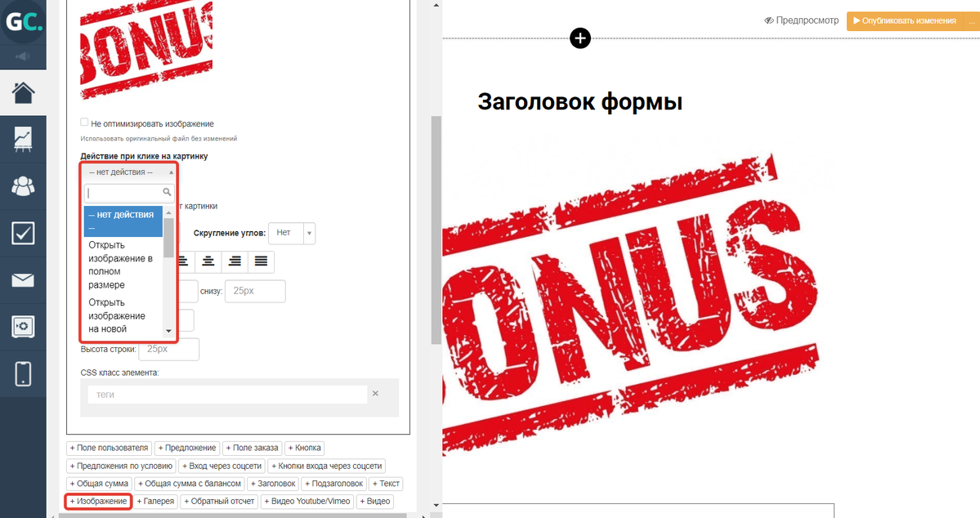Click the dropdown list scrollbar down arrow

point(168,331)
